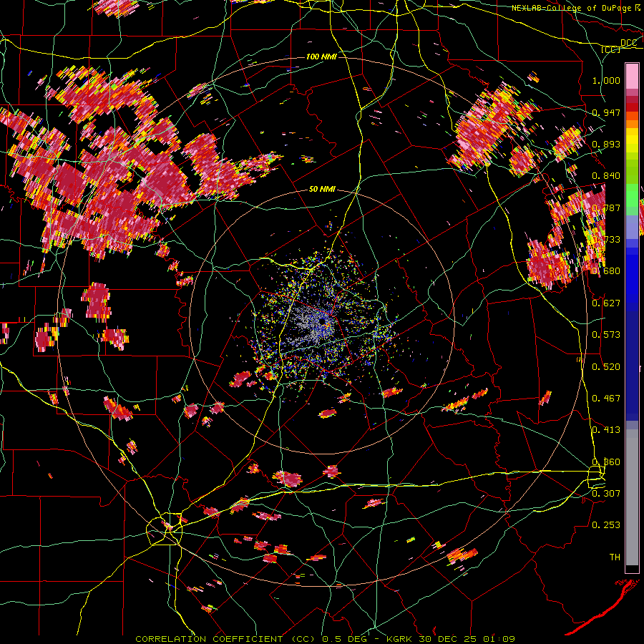Click the 0.467 scale value

[606, 399]
